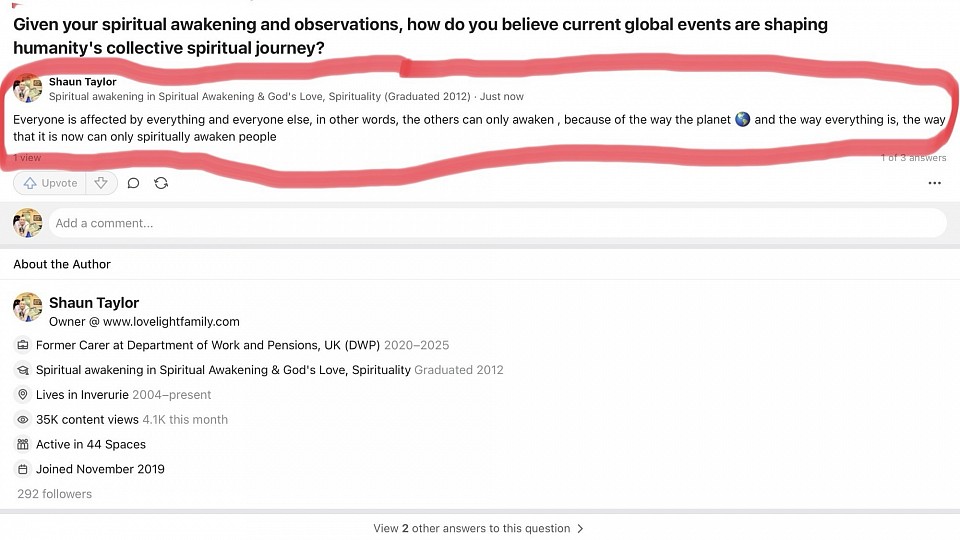Upvote Shaun Taylor's answer
Image resolution: width=960 pixels, height=540 pixels.
point(50,183)
